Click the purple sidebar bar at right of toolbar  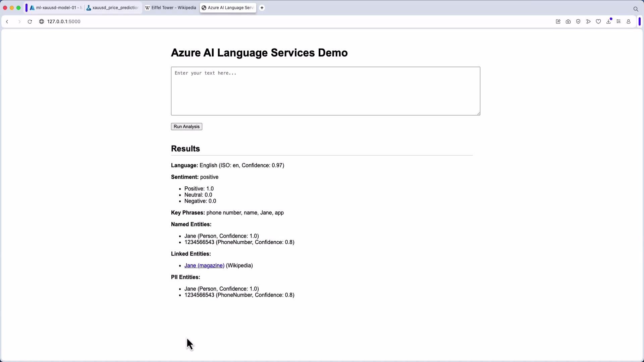pos(640,21)
